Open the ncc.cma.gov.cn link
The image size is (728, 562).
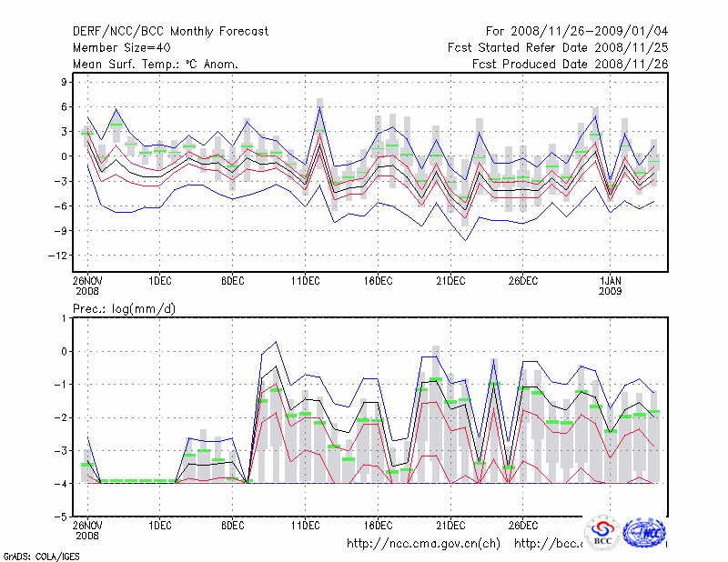tap(423, 544)
